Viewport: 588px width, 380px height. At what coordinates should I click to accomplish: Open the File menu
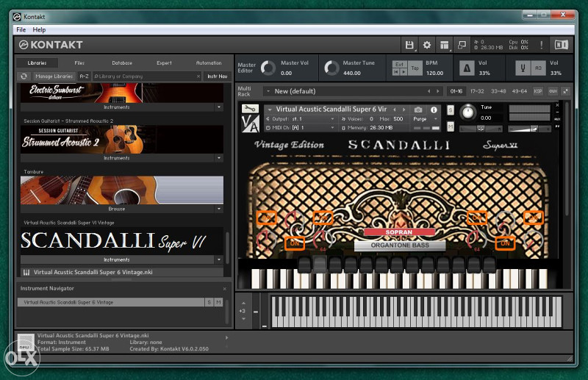point(21,29)
